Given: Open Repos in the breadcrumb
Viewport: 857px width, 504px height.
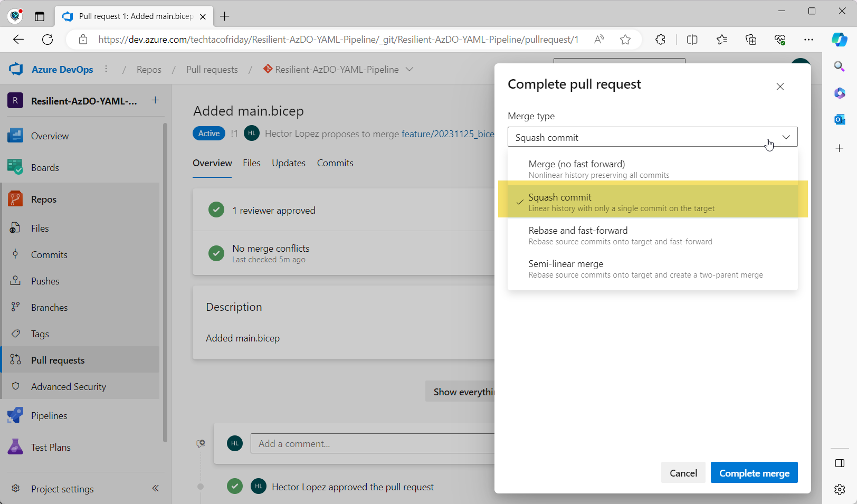Looking at the screenshot, I should 149,69.
